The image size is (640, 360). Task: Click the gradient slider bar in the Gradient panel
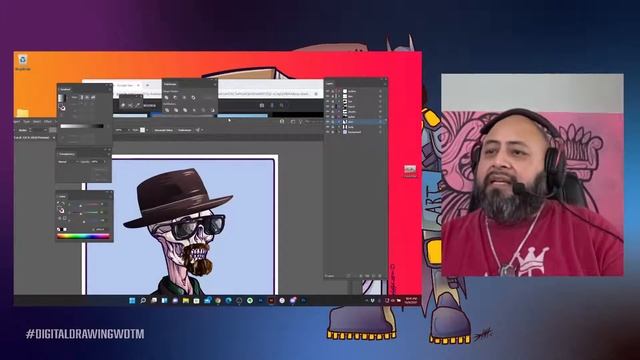click(x=82, y=126)
